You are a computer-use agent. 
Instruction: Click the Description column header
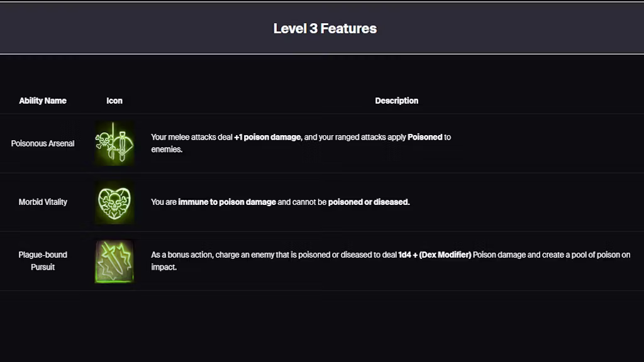pos(396,101)
